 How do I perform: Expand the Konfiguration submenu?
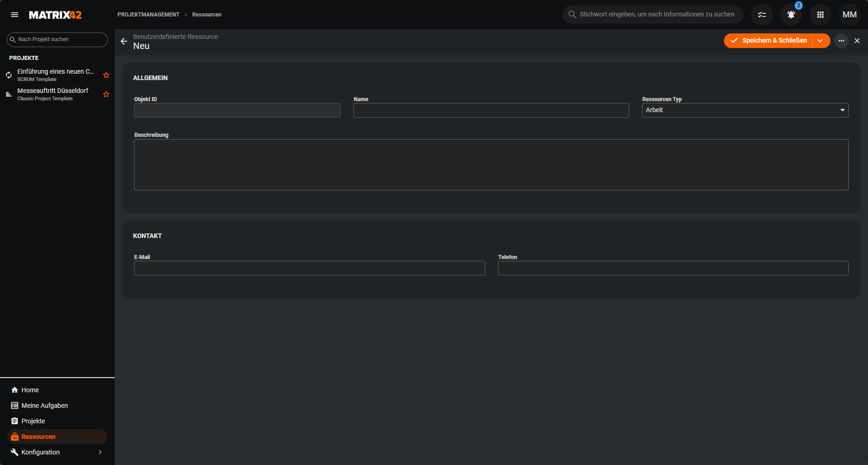pos(100,452)
